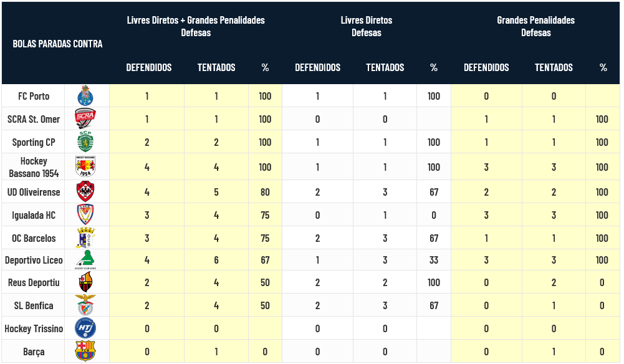
Task: Click the Reus Deportiu crest
Action: coord(85,282)
